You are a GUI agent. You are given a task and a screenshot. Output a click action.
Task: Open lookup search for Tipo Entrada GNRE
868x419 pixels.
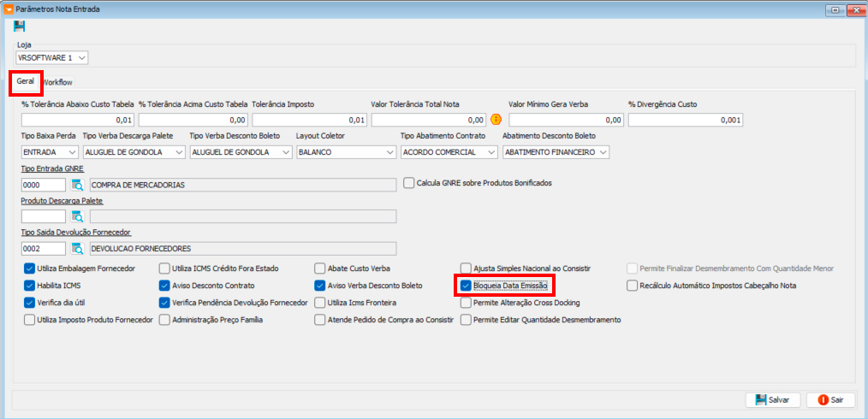77,185
